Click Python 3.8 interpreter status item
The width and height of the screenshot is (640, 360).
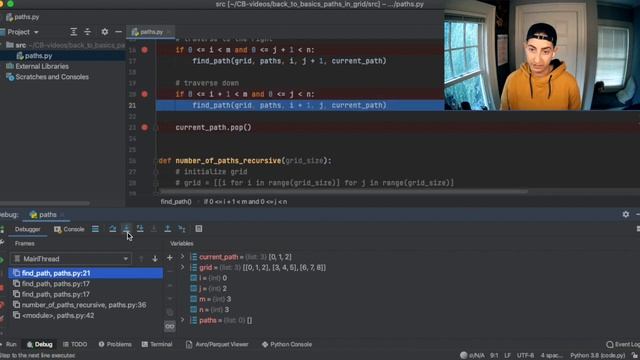[x=598, y=356]
